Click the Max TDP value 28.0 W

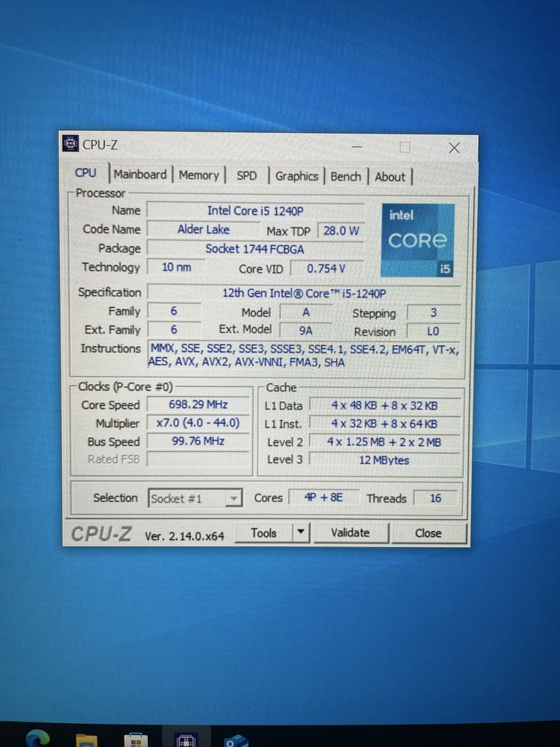[x=341, y=231]
